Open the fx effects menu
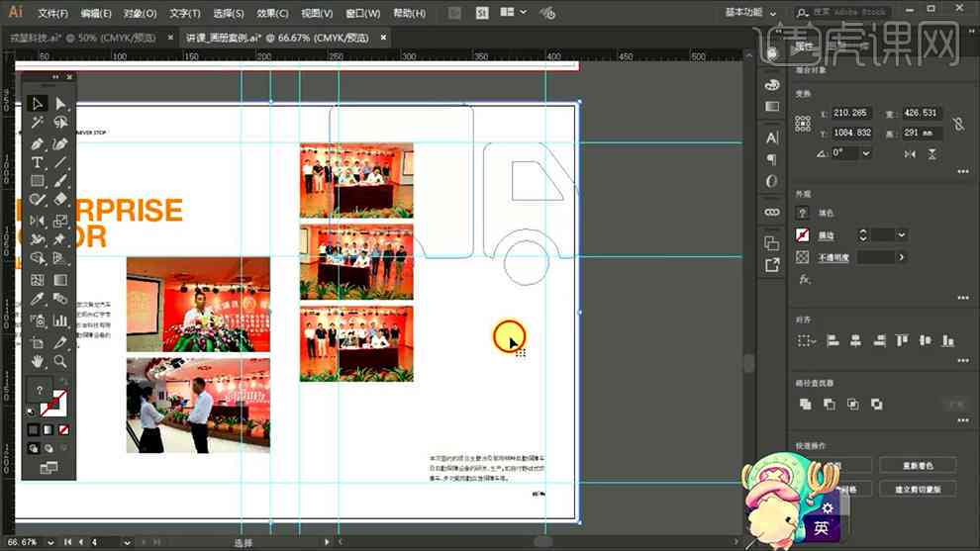Image resolution: width=980 pixels, height=551 pixels. click(805, 279)
